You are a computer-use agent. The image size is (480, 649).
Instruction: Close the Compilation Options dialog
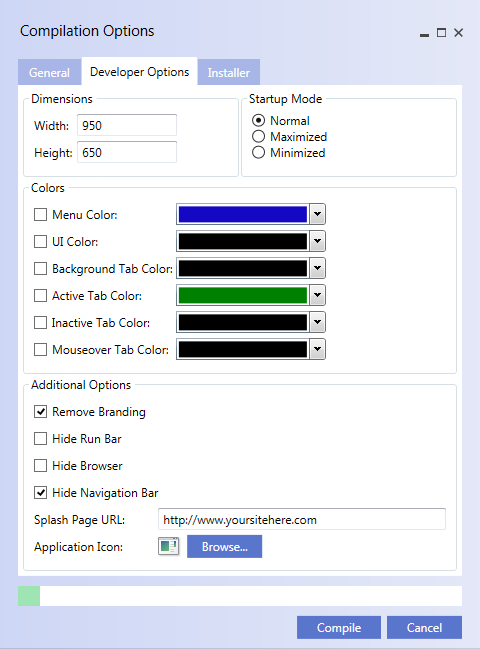(x=458, y=33)
